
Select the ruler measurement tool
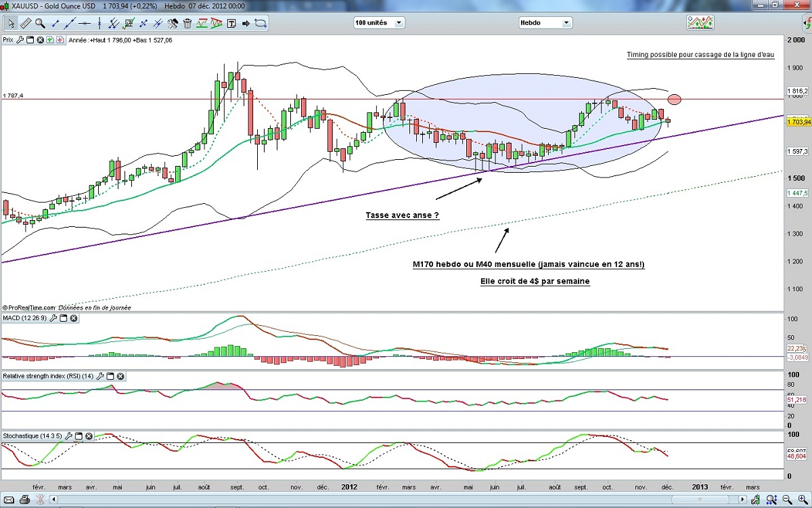(x=24, y=23)
